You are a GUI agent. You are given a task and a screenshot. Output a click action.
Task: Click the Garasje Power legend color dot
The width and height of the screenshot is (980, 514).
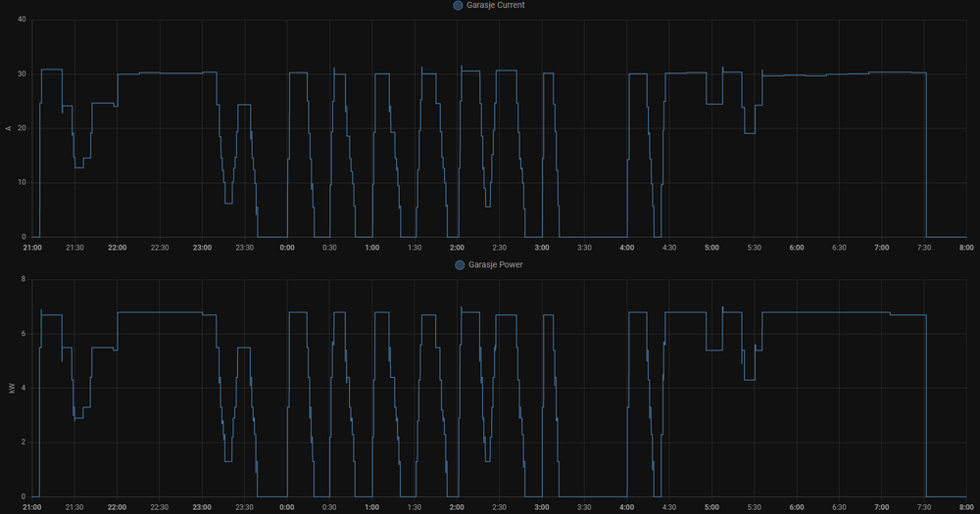(x=458, y=264)
